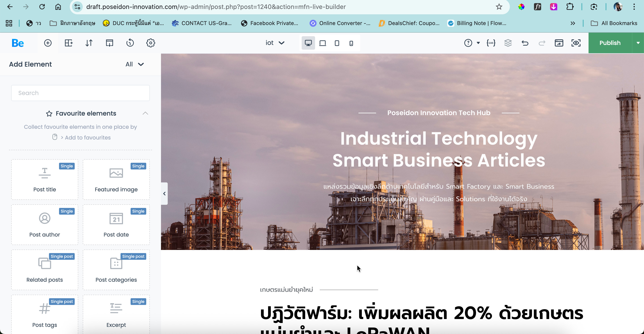Open the export/import icon in toolbar
Image resolution: width=644 pixels, height=334 pixels.
pos(110,43)
